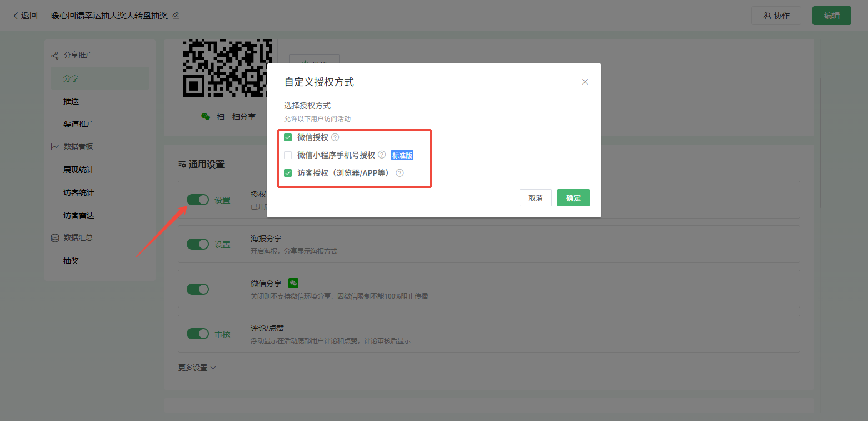Close the 自定义授权方式 dialog with X

pyautogui.click(x=585, y=82)
